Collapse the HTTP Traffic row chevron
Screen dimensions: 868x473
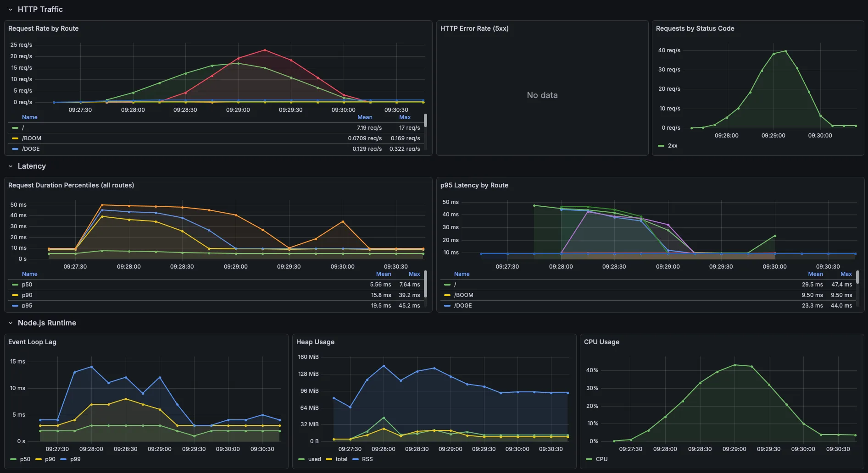tap(11, 10)
